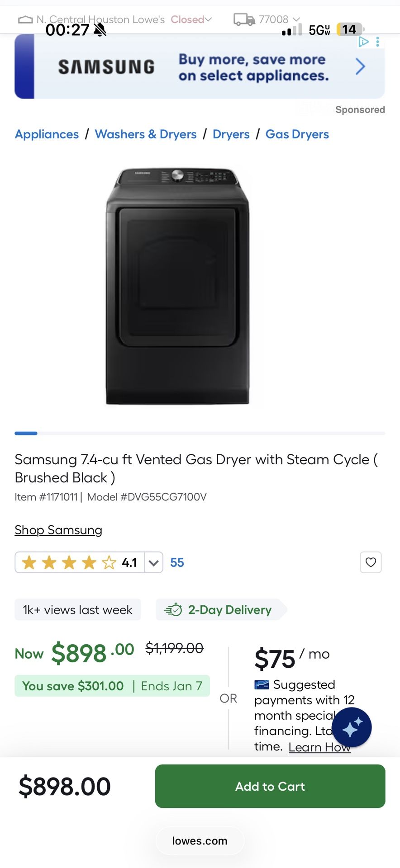Tap the Lowe's credit card icon
The image size is (400, 868).
pyautogui.click(x=262, y=685)
